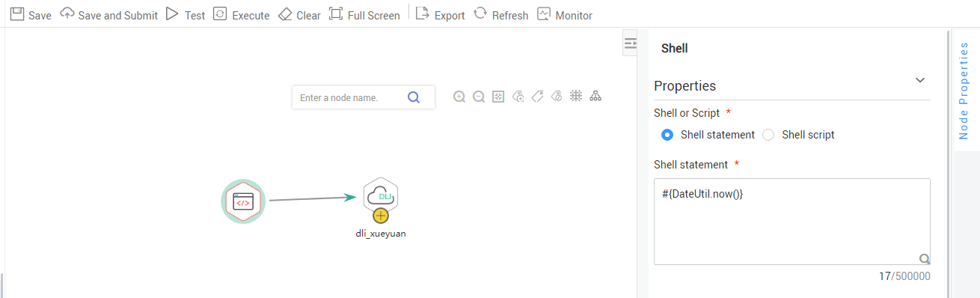The height and width of the screenshot is (298, 980).
Task: Fit the canvas to screen icon
Action: tap(498, 97)
